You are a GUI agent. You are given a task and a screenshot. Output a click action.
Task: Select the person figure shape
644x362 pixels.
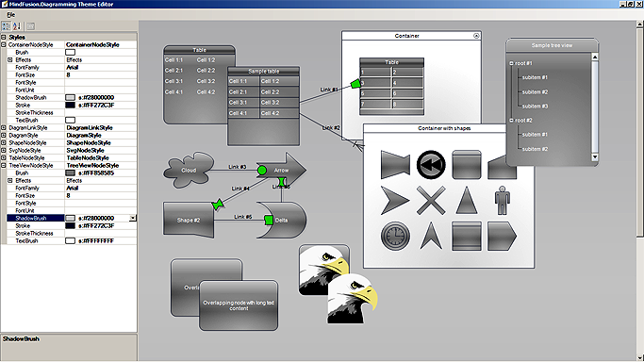tap(502, 200)
